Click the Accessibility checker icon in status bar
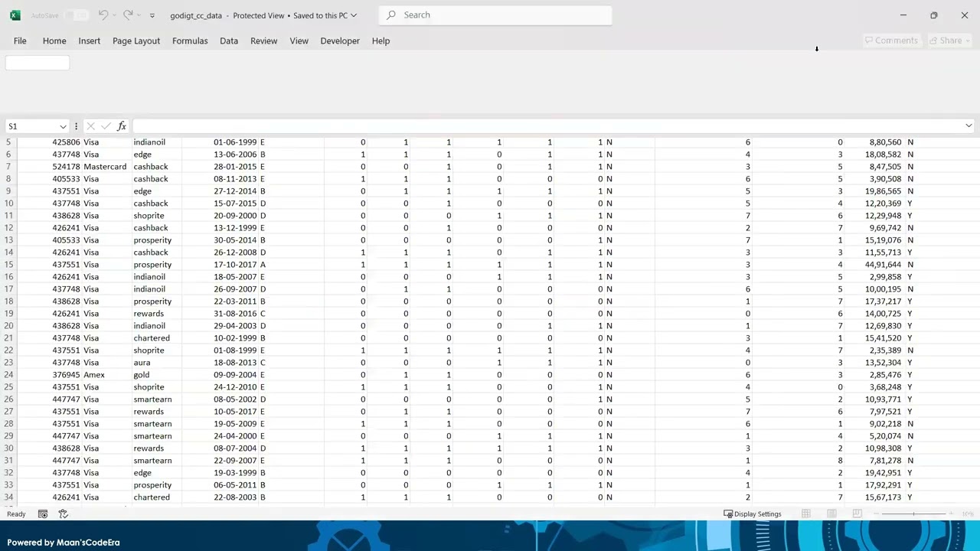Image resolution: width=980 pixels, height=551 pixels. tap(64, 514)
